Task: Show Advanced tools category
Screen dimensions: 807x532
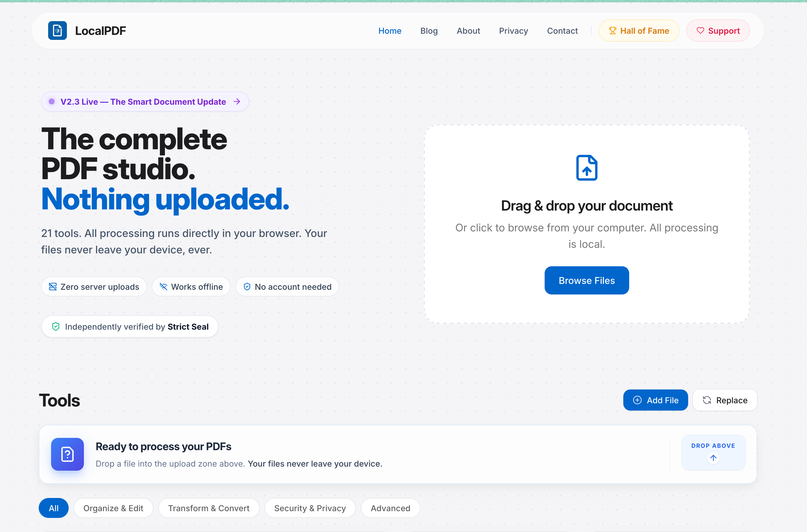Action: [x=390, y=508]
